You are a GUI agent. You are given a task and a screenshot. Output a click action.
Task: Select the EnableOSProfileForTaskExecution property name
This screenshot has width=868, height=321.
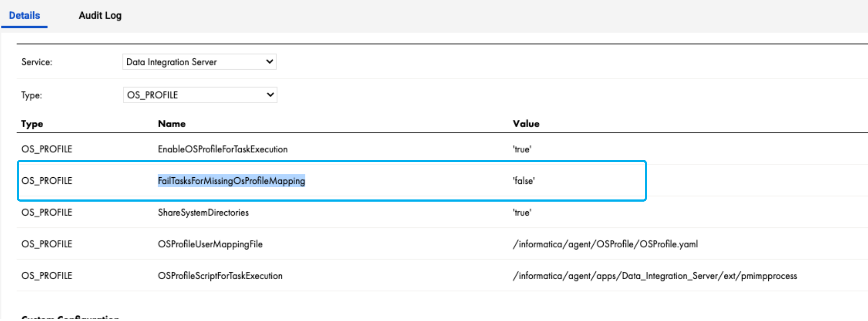pyautogui.click(x=223, y=149)
